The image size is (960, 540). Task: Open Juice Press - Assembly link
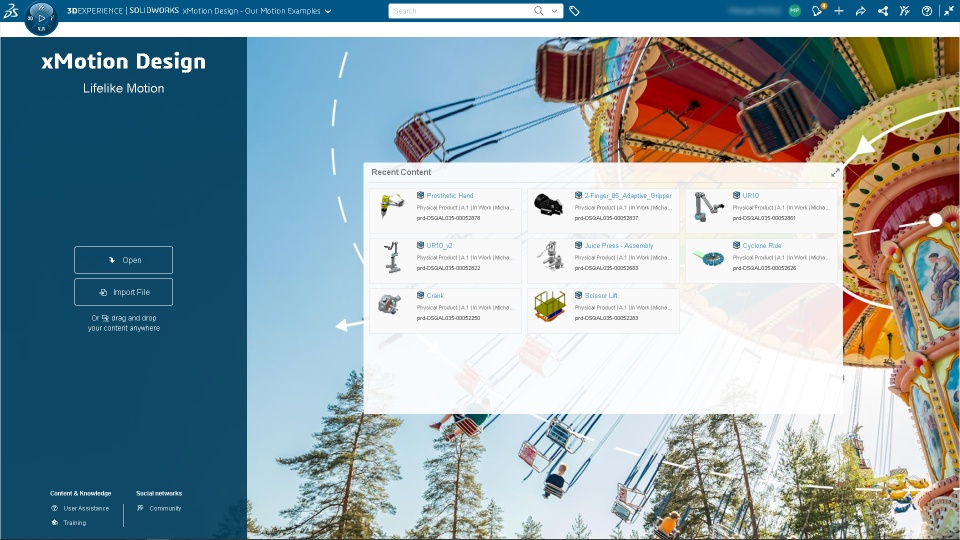coord(618,246)
